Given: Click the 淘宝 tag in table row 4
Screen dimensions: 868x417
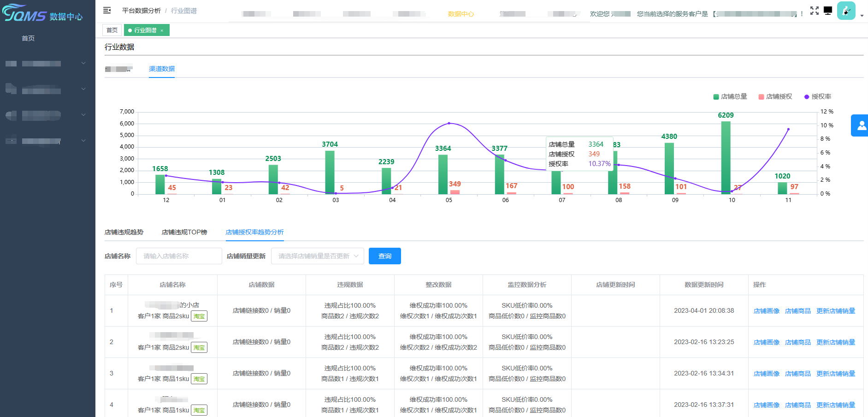Looking at the screenshot, I should (x=199, y=411).
